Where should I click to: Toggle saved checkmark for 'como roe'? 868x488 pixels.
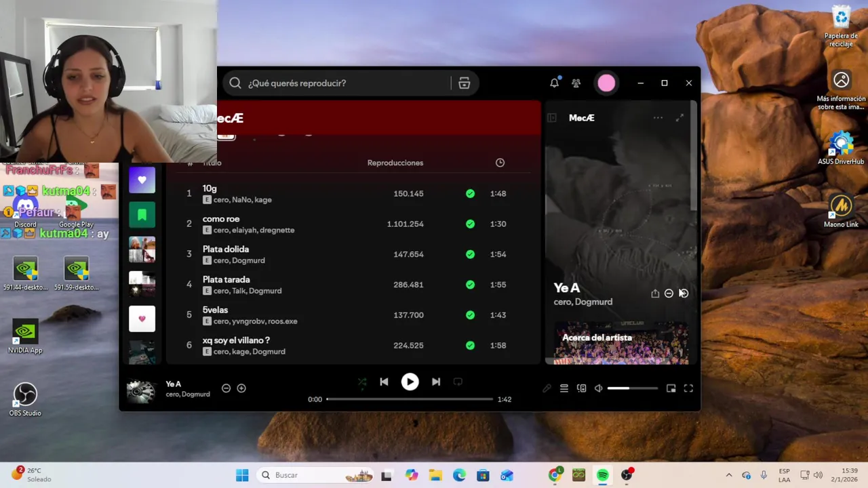tap(470, 224)
